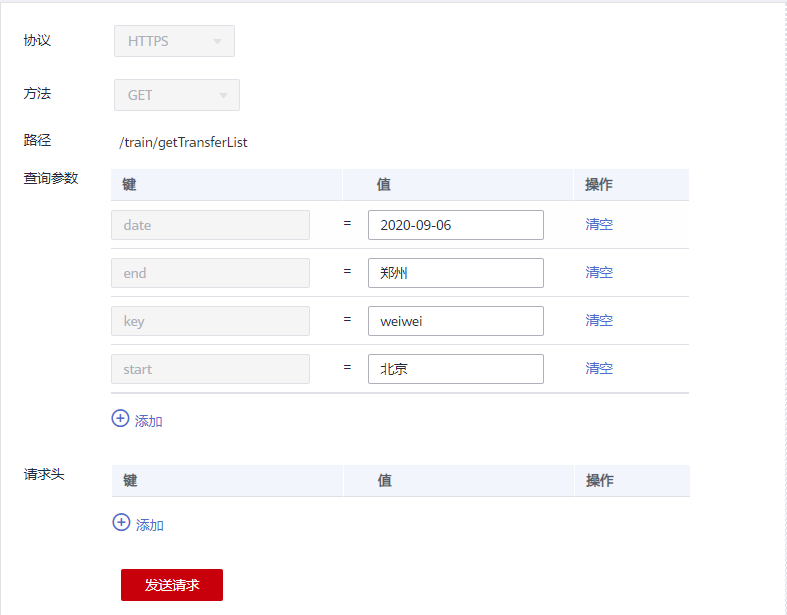
Task: Click plus icon to add query parameter
Action: [x=120, y=418]
